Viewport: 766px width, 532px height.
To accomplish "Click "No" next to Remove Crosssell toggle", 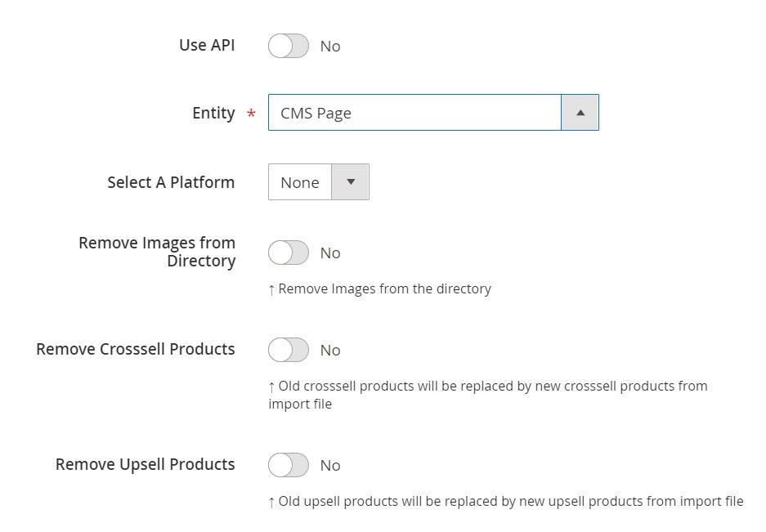I will (x=330, y=351).
